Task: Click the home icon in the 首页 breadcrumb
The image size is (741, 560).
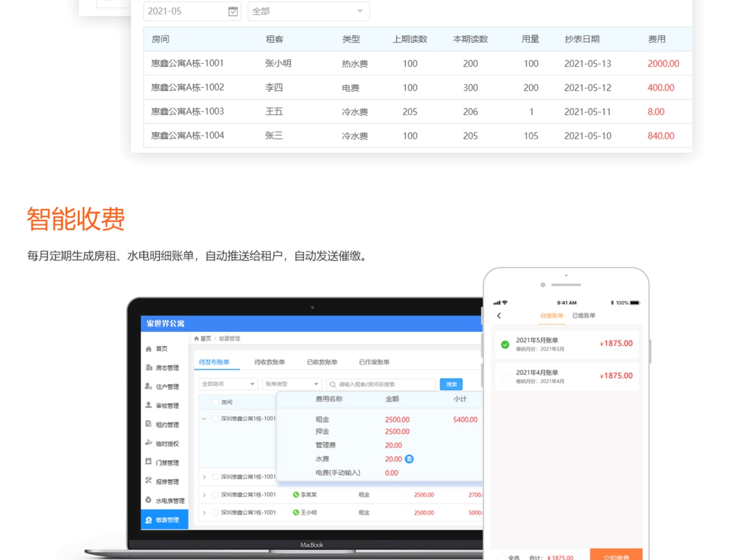Action: (x=197, y=339)
